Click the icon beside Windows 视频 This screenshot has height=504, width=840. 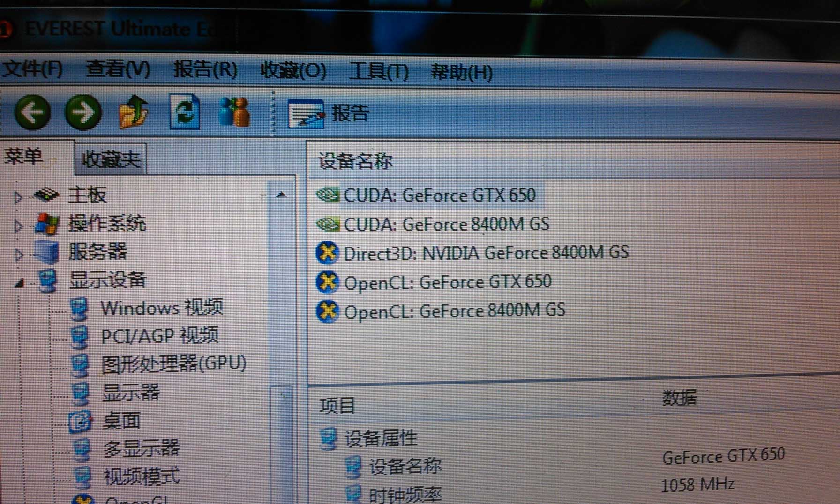pyautogui.click(x=79, y=308)
